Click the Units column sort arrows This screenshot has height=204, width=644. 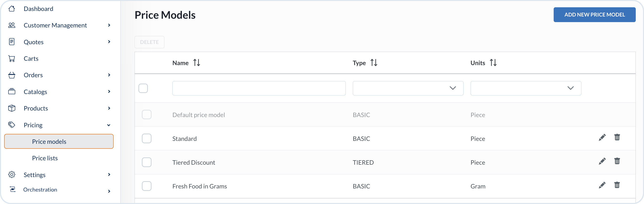pyautogui.click(x=493, y=63)
